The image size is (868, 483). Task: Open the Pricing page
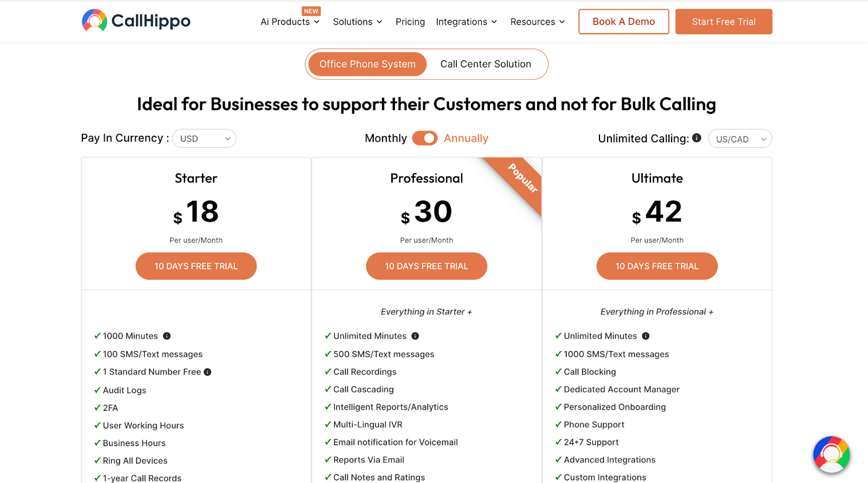pos(410,22)
